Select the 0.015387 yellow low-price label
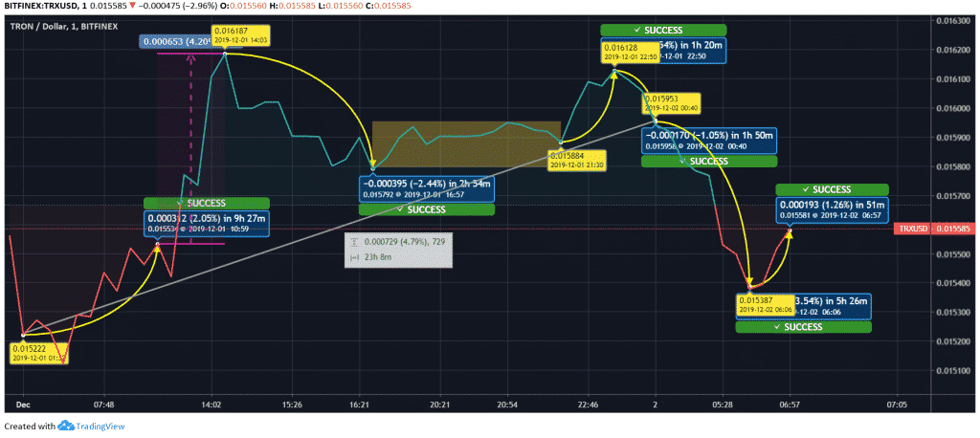Viewport: 980px width, 438px height. click(766, 305)
